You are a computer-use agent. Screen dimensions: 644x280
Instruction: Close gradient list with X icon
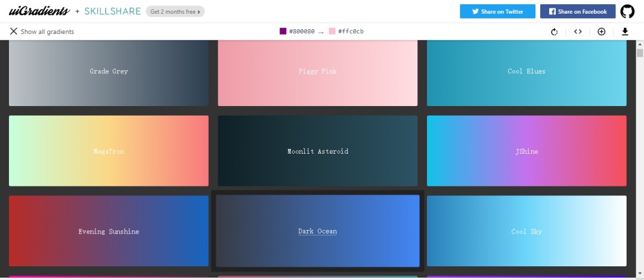tap(14, 31)
